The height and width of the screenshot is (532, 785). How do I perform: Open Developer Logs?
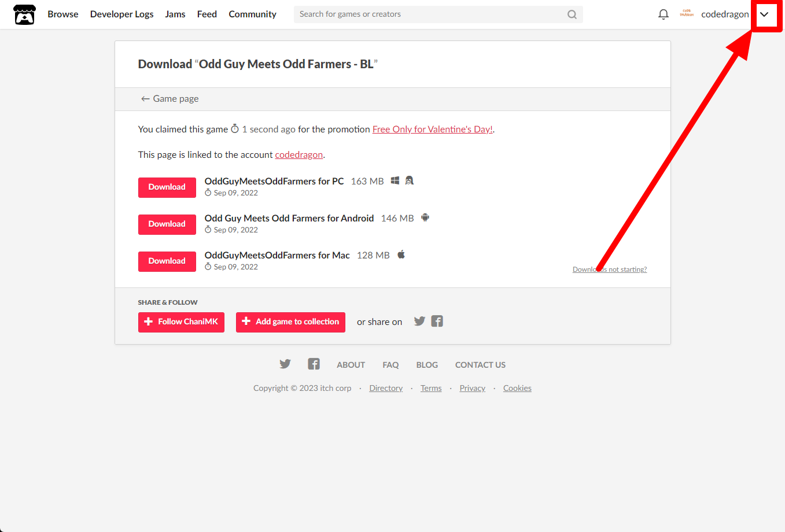pos(122,14)
